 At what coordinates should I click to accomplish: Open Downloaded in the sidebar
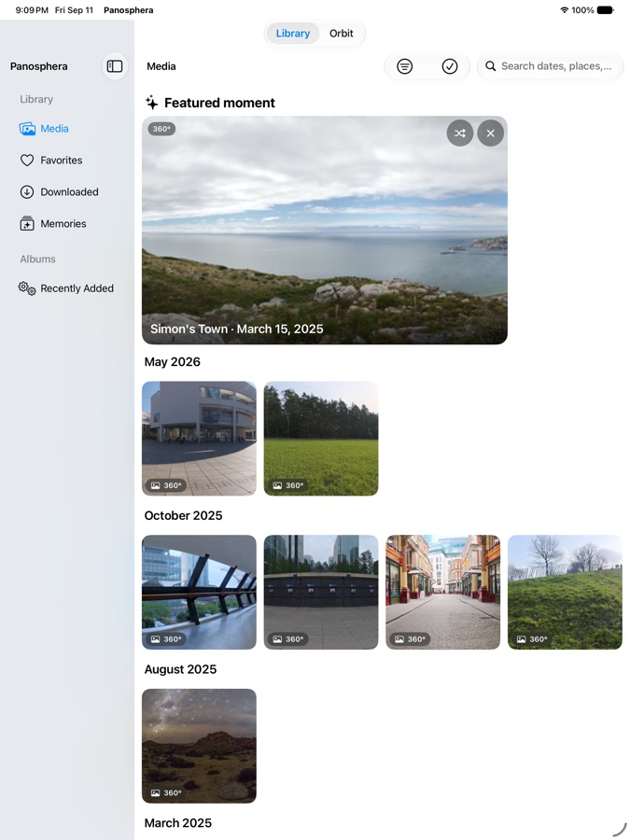click(67, 191)
